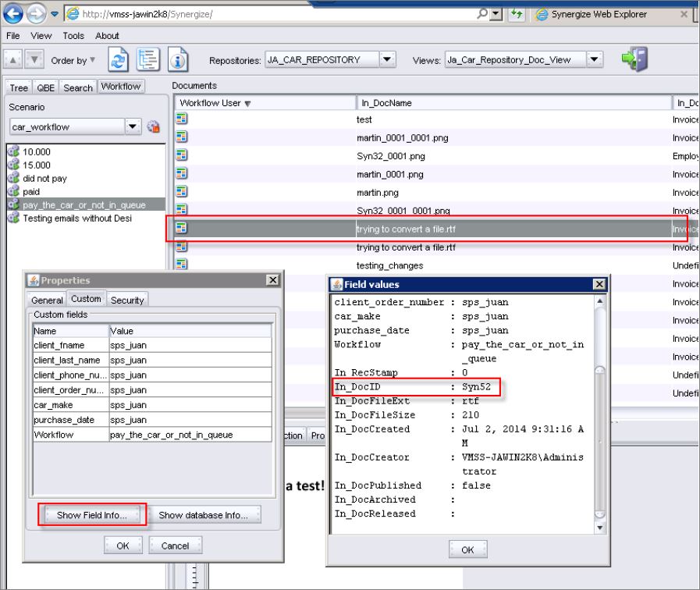Open the Tools menu

click(x=73, y=36)
